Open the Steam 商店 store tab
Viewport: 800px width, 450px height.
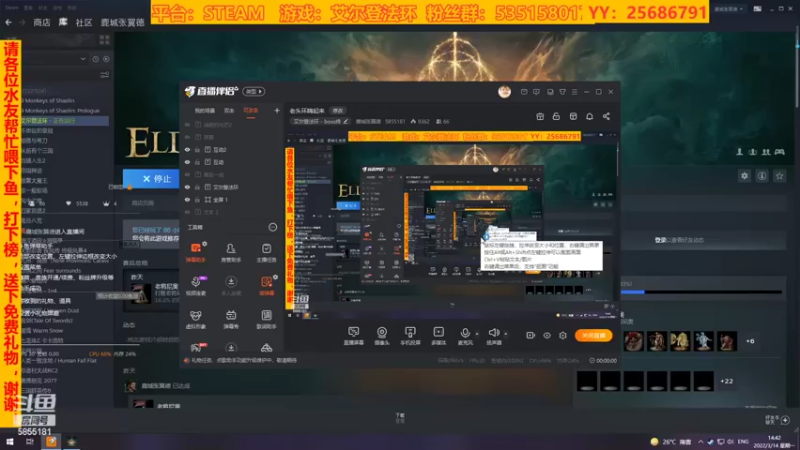click(42, 22)
